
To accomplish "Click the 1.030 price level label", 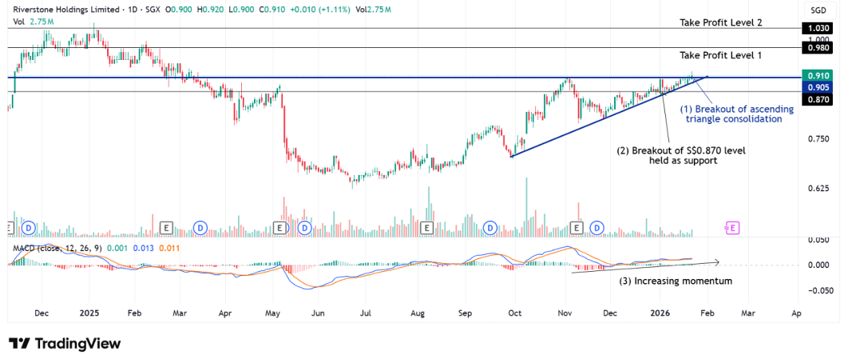I will [x=818, y=28].
